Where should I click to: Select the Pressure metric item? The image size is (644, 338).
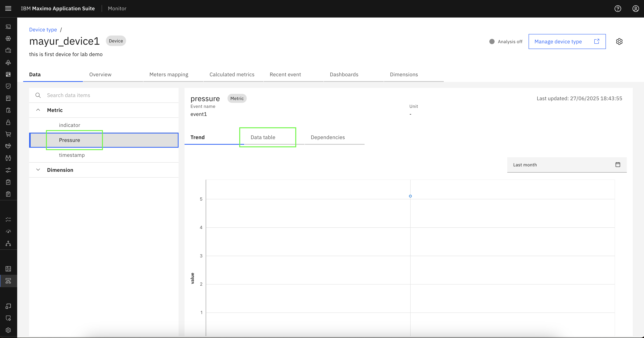click(104, 140)
